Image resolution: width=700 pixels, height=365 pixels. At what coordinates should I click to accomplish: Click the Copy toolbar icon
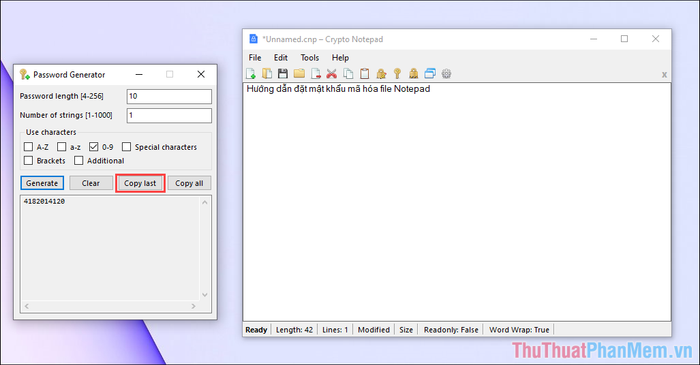[x=348, y=74]
